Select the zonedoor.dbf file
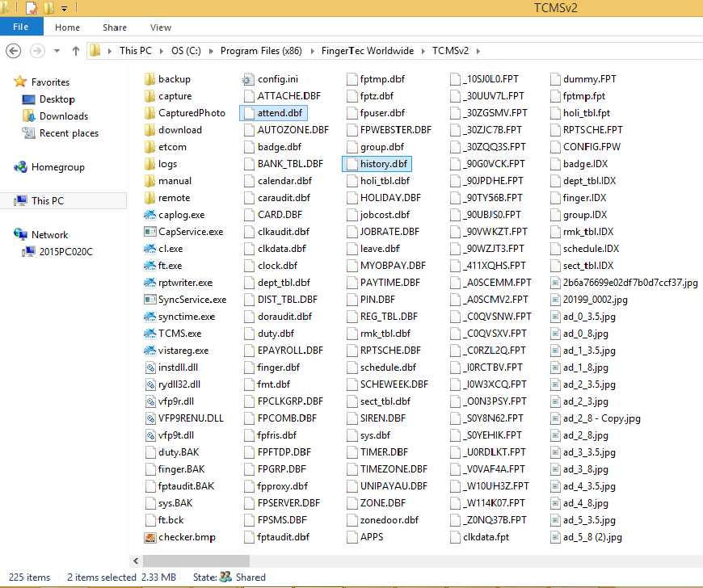The height and width of the screenshot is (588, 703). (383, 520)
